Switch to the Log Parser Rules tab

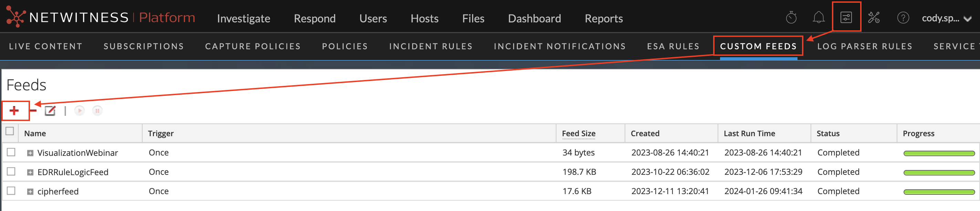pos(864,47)
